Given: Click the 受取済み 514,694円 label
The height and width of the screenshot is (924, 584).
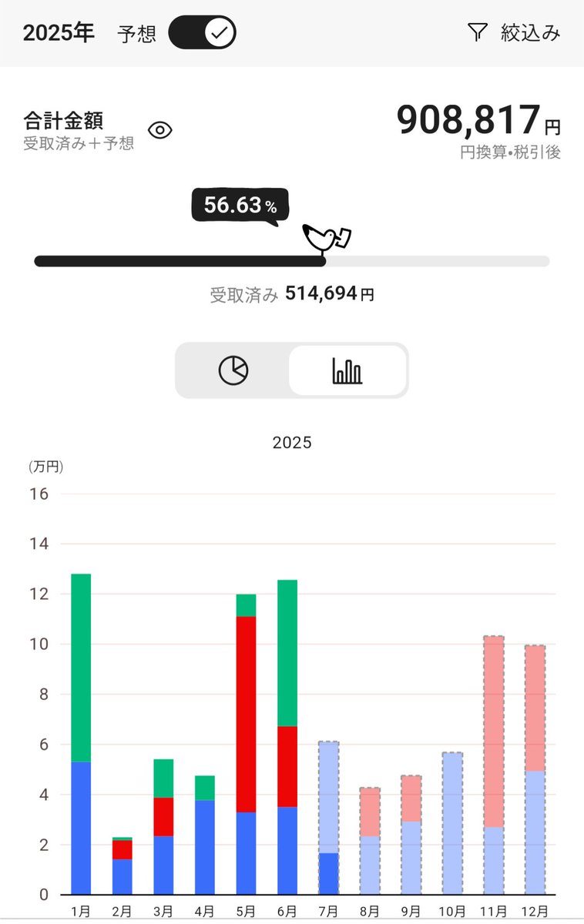Looking at the screenshot, I should (x=292, y=293).
